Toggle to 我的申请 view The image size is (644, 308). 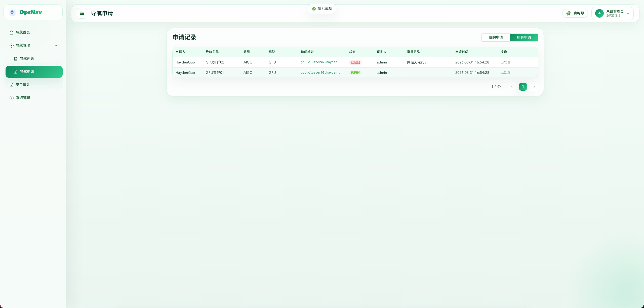[x=495, y=37]
